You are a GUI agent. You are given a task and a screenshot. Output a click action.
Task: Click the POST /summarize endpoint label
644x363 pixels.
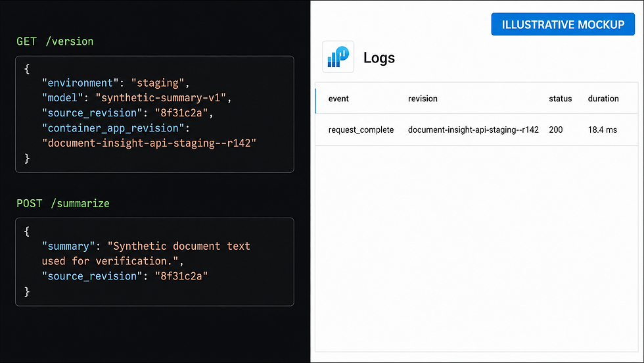point(63,203)
